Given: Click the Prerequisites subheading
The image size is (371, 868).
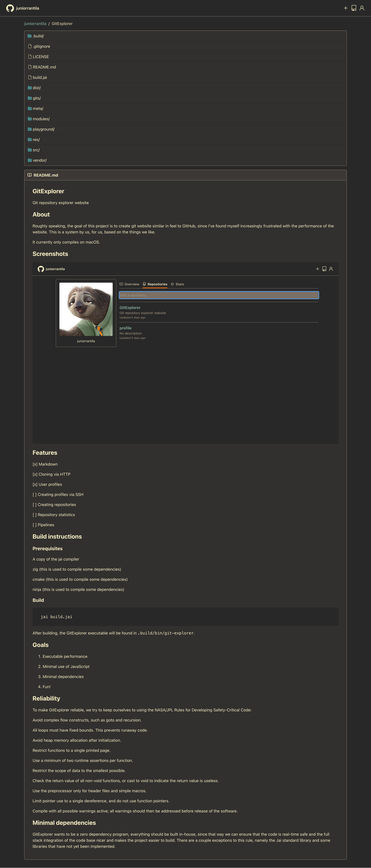Looking at the screenshot, I should coord(47,549).
